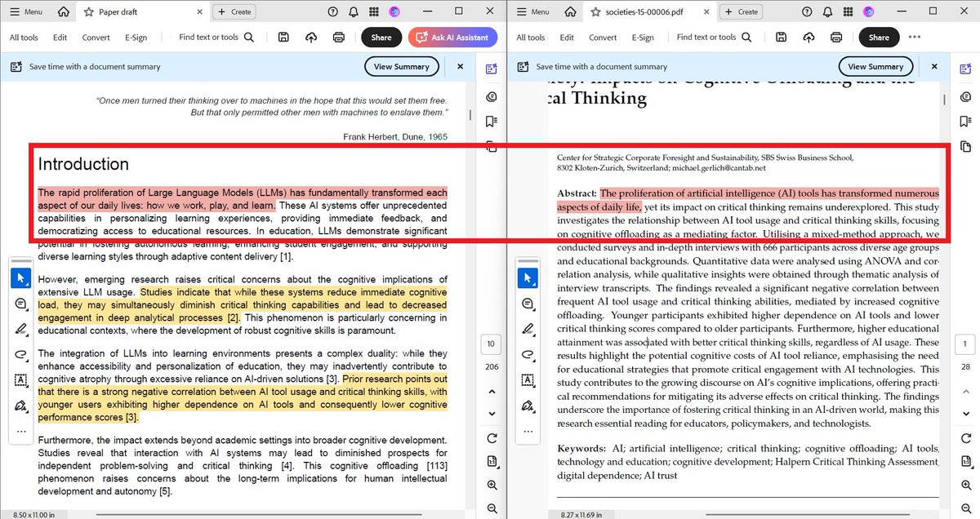Click the Print icon in Paper draft toolbar

click(338, 38)
